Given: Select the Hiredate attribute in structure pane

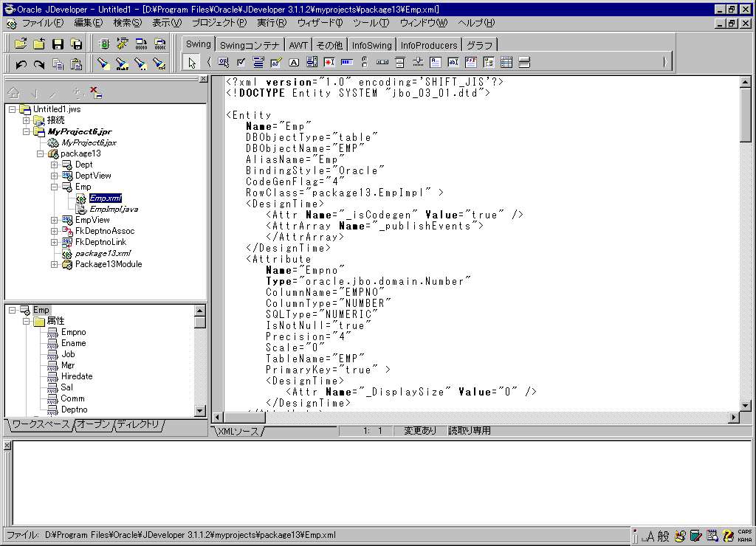Looking at the screenshot, I should (x=77, y=376).
